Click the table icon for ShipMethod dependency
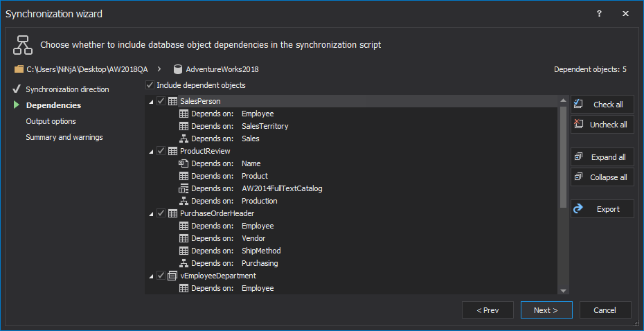Viewport: 644px width, 331px height. pyautogui.click(x=184, y=251)
